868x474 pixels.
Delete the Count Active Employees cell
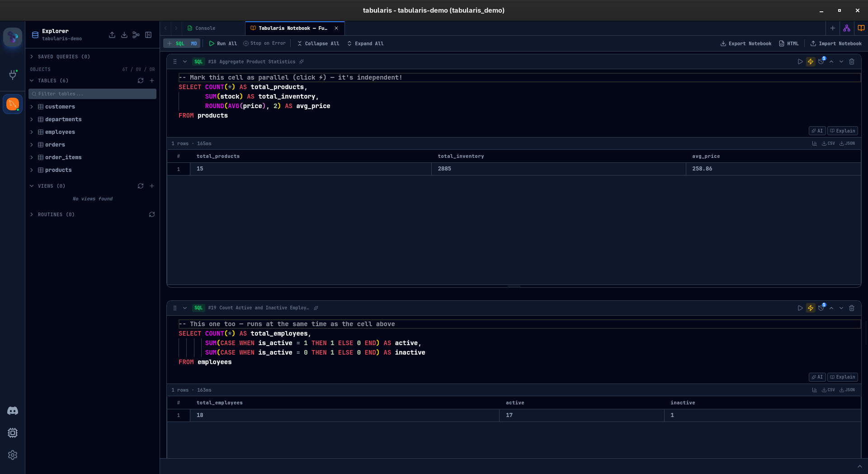pos(852,308)
